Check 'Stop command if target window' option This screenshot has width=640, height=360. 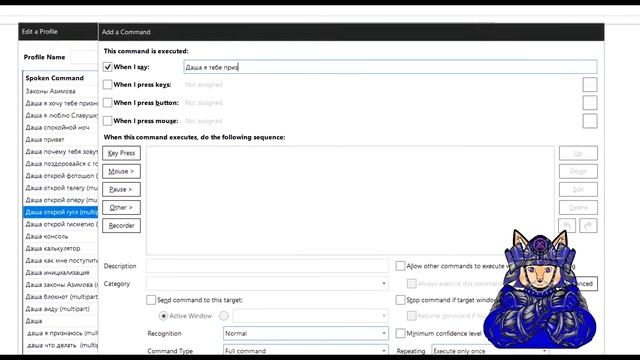click(400, 300)
